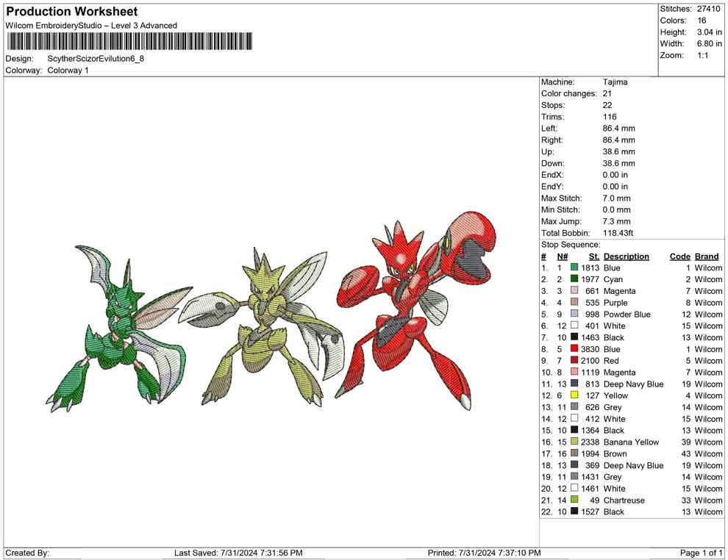Click the Colorway 1 value
The width and height of the screenshot is (728, 560).
(68, 71)
